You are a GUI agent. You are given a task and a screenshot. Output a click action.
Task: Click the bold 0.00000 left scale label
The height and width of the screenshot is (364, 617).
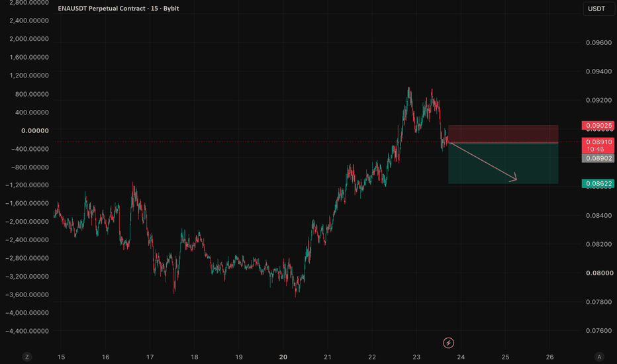click(x=35, y=130)
